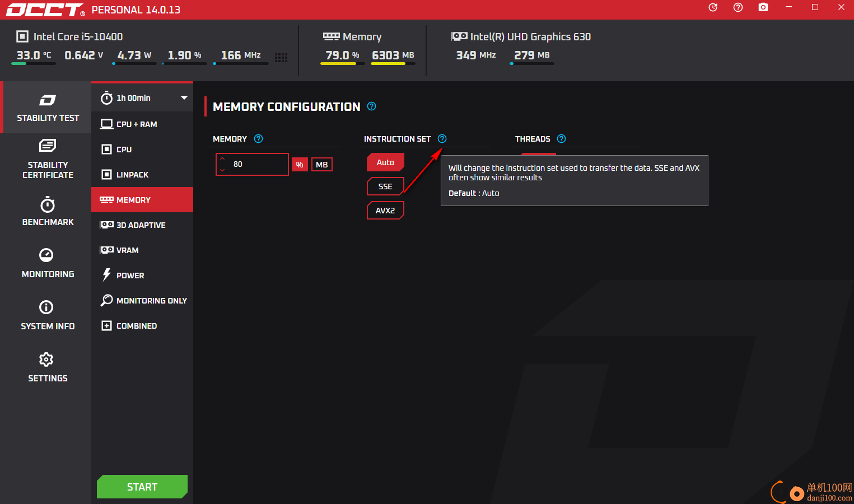Screen dimensions: 854x504
Task: Increase memory amount with the up arrow
Action: [x=222, y=159]
